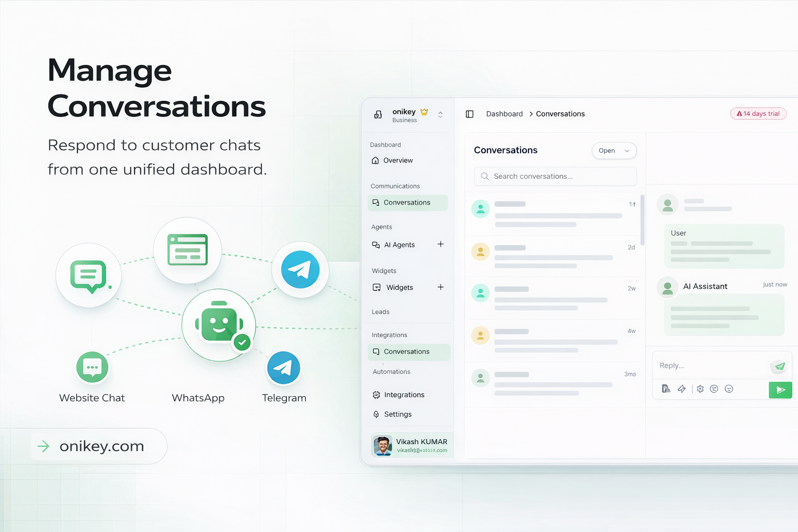Select Conversations under Communications
This screenshot has height=532, width=798.
407,203
